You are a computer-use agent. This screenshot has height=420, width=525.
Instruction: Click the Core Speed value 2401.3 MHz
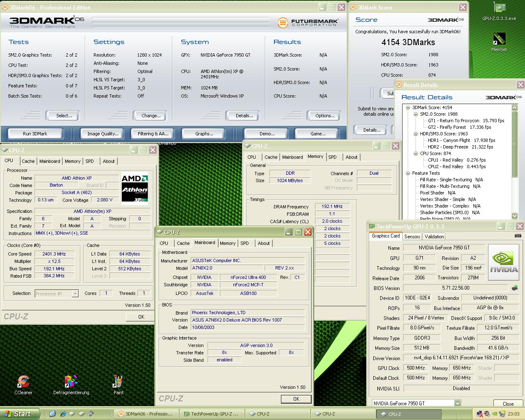[x=54, y=254]
